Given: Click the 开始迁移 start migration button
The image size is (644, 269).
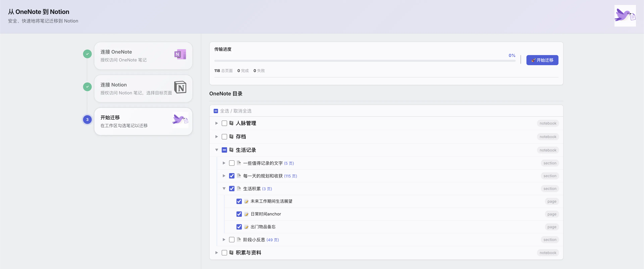Looking at the screenshot, I should (542, 60).
